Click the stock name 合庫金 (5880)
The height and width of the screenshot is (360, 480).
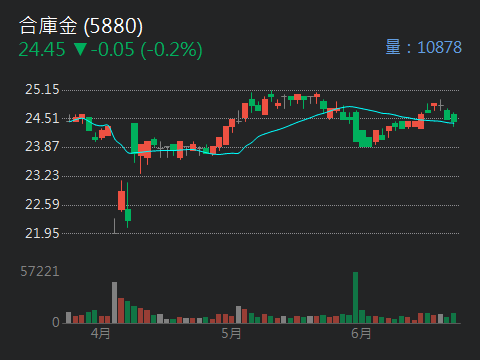tap(81, 26)
